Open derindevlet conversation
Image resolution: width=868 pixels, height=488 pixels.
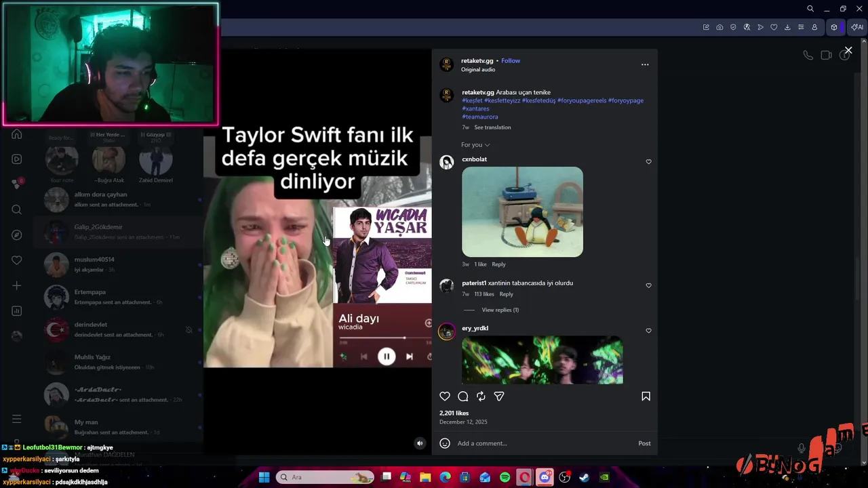click(x=119, y=329)
